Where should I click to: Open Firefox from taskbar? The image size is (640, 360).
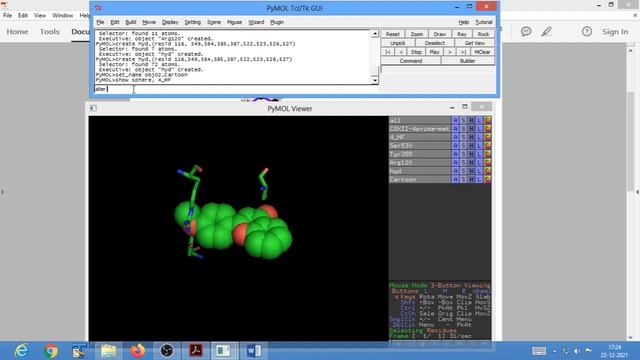point(138,351)
